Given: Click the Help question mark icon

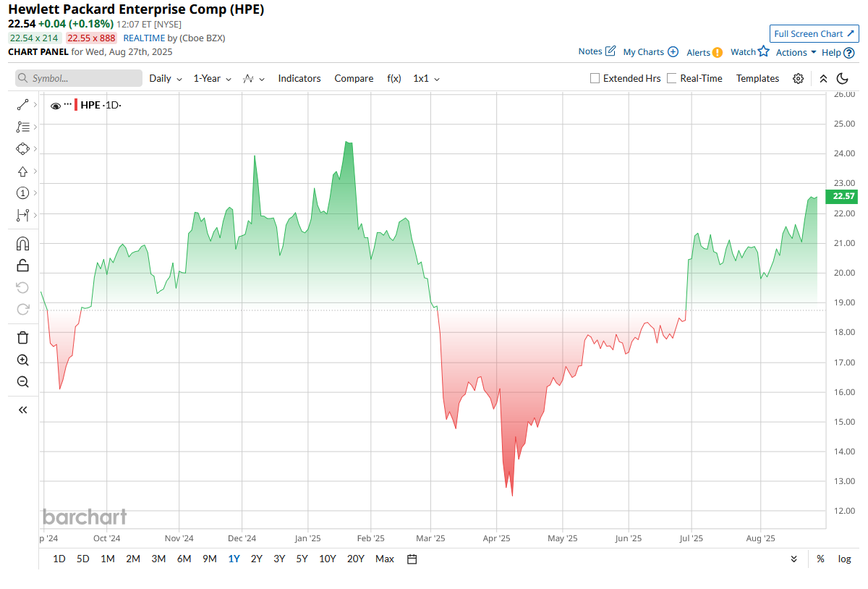Looking at the screenshot, I should pos(849,52).
